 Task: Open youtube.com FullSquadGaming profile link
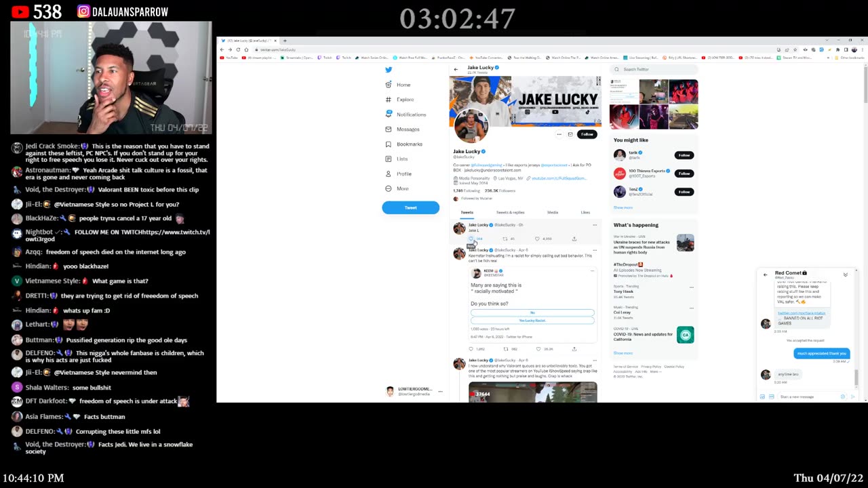559,178
